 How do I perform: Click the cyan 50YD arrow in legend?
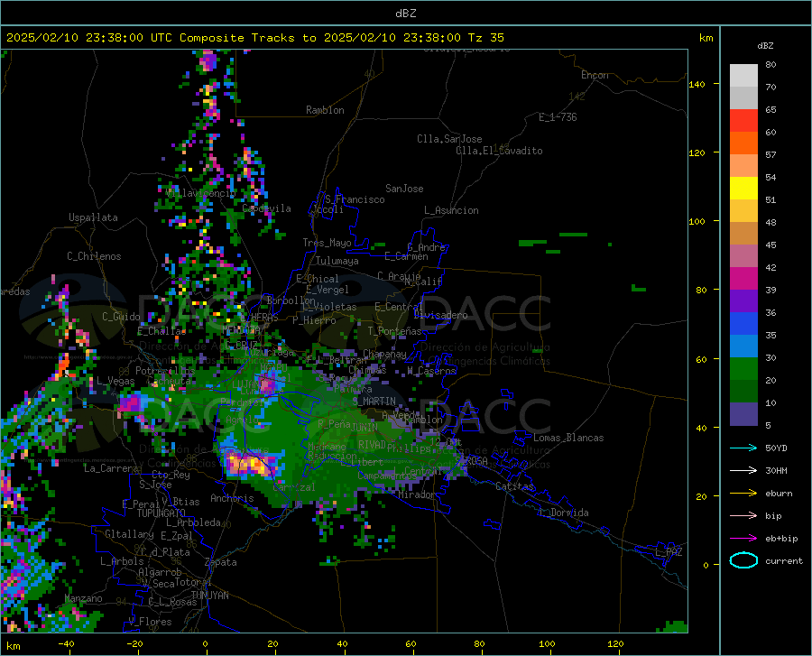tap(743, 448)
